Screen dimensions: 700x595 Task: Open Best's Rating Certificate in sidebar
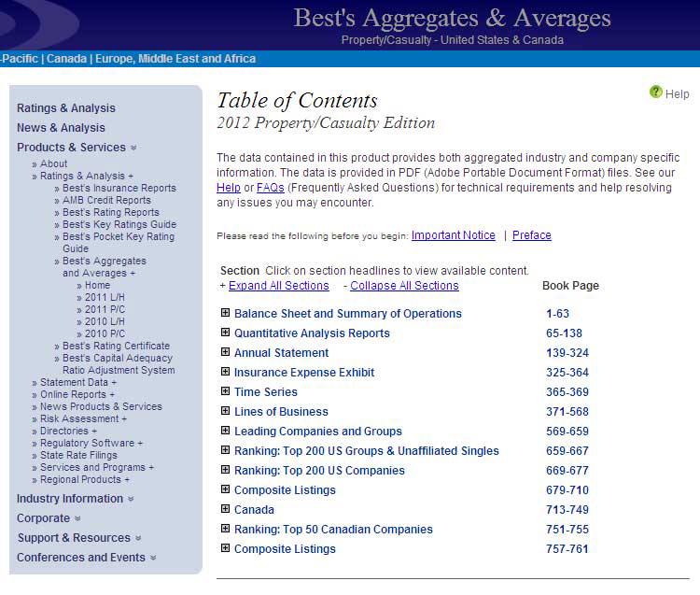116,346
